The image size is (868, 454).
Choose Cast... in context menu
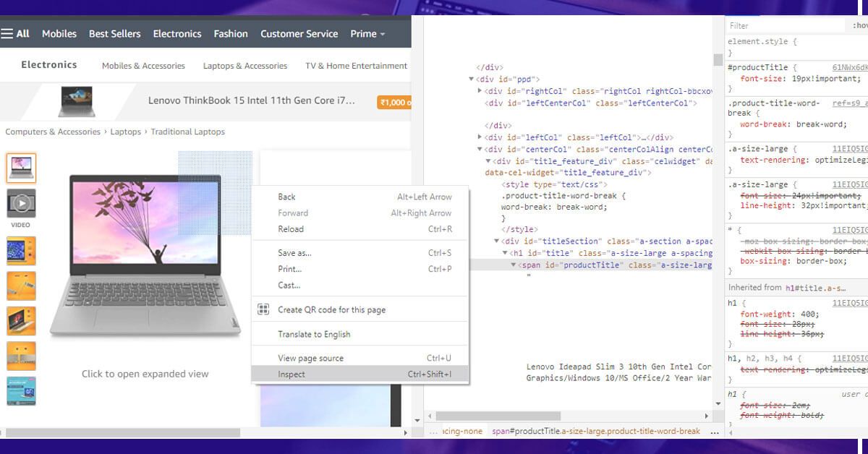[x=360, y=285]
